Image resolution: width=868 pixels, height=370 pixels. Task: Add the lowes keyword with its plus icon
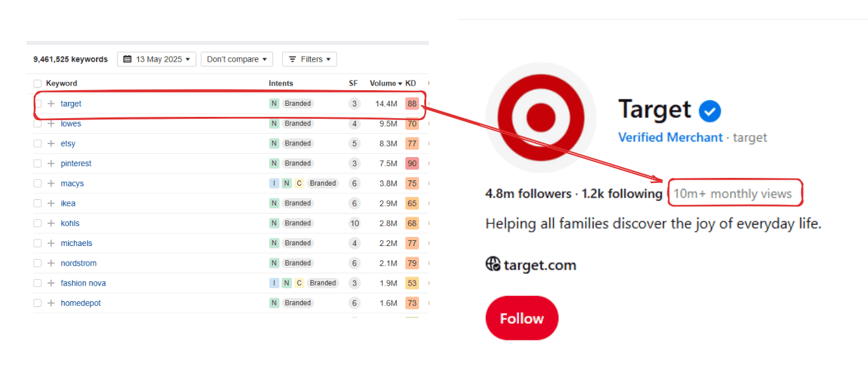[x=51, y=123]
